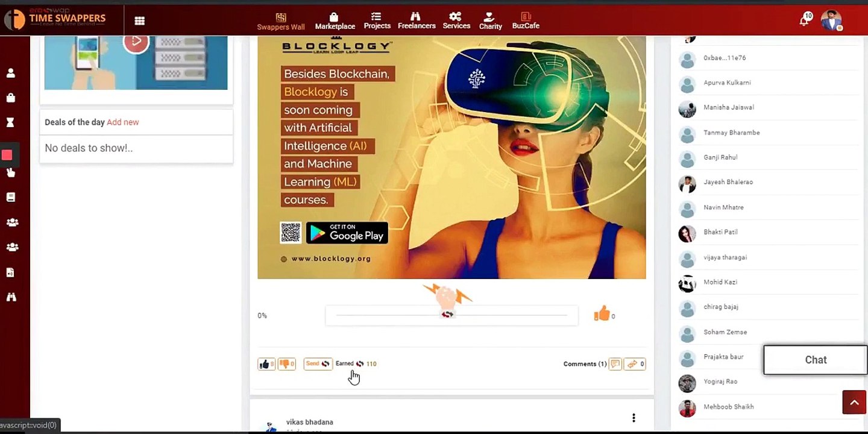Click the share arrow icon on post
The image size is (868, 434).
[x=635, y=364]
